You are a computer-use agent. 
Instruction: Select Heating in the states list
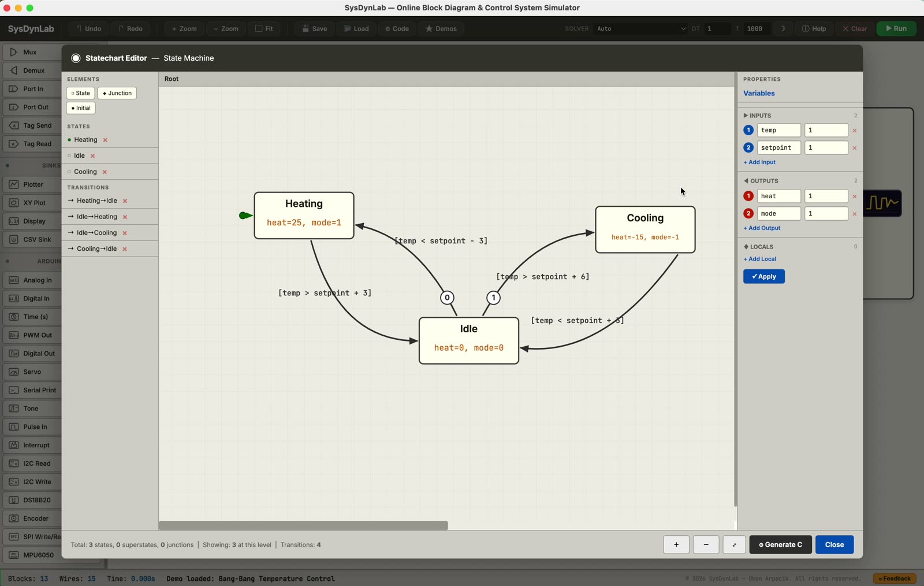click(x=85, y=140)
